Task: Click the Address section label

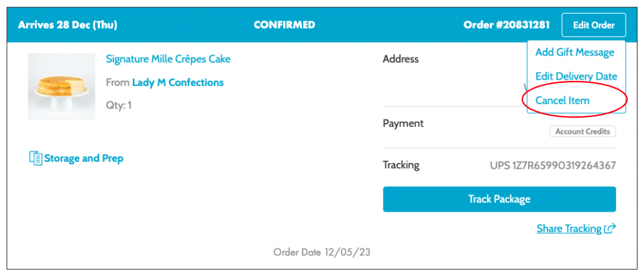Action: [400, 59]
